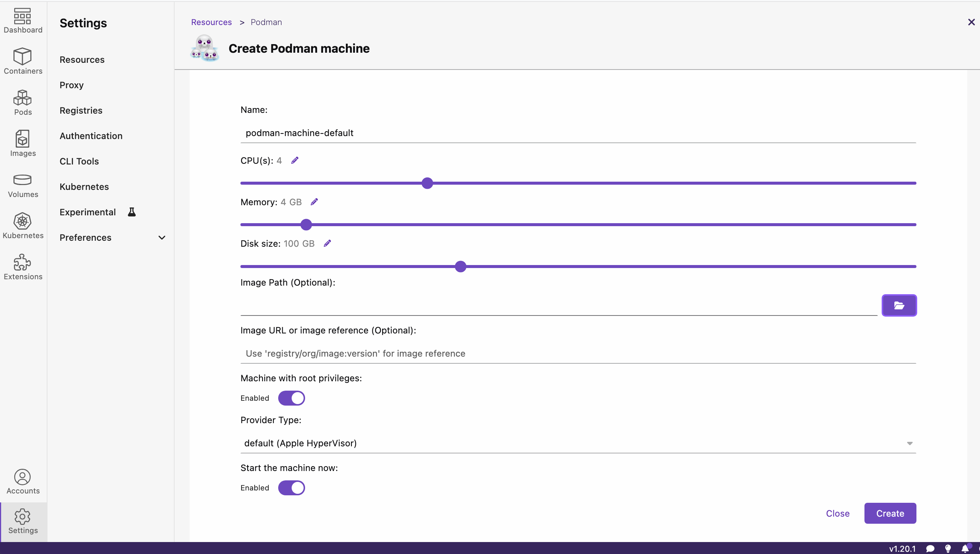Click the Disk size edit pencil
This screenshot has height=554, width=980.
327,243
